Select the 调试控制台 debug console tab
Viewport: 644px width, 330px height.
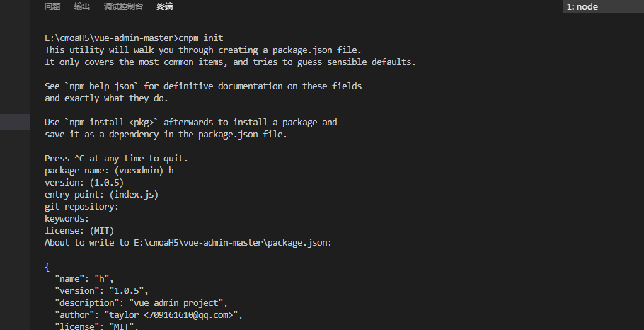123,6
